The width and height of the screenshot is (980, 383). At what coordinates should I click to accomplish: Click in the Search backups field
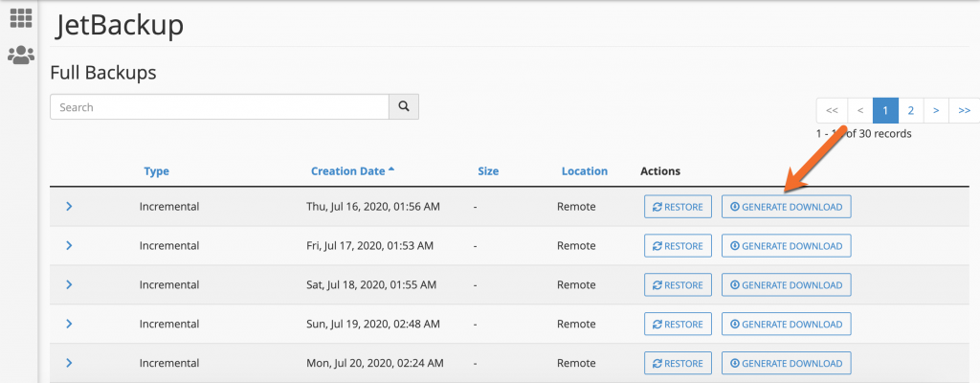(x=219, y=107)
